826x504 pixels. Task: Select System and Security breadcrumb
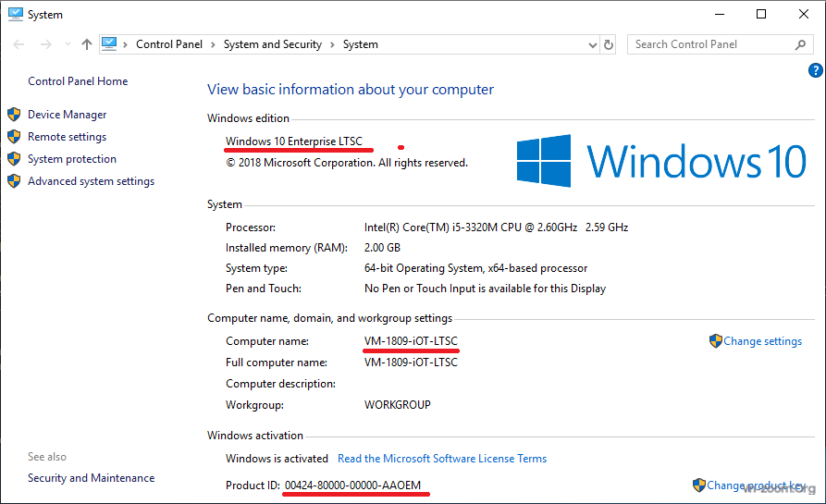tap(272, 44)
